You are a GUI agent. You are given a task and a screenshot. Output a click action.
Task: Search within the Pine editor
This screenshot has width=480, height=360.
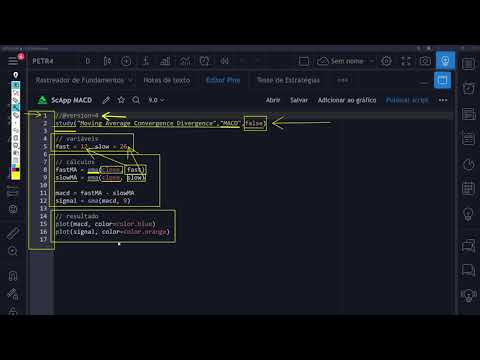point(136,100)
